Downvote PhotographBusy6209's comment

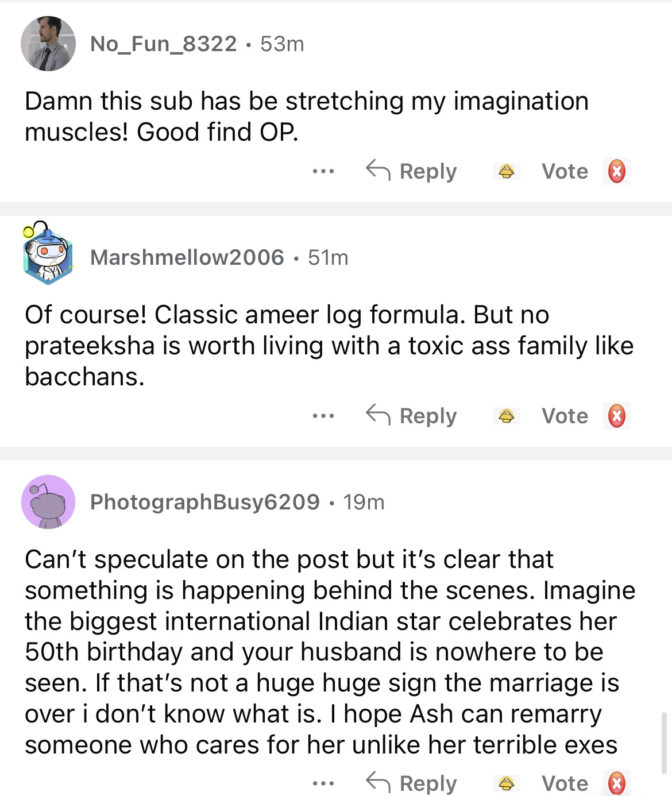[x=617, y=783]
